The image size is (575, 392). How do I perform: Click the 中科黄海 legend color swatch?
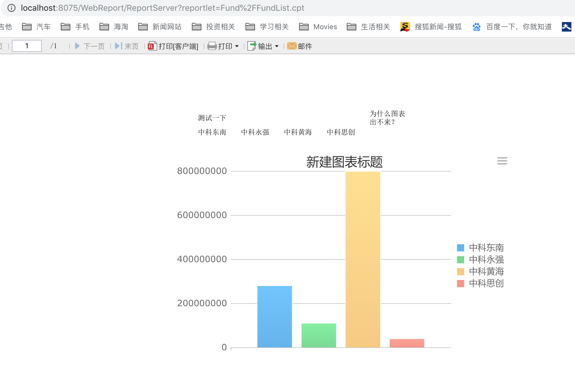(x=460, y=271)
